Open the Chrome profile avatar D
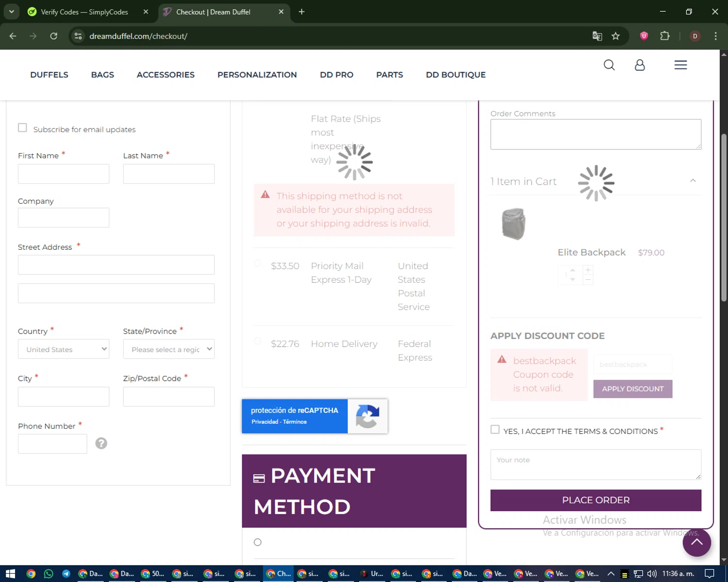This screenshot has height=582, width=728. tap(695, 36)
